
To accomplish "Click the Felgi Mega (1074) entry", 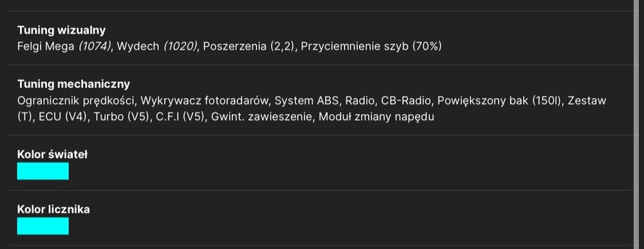I will [x=64, y=46].
